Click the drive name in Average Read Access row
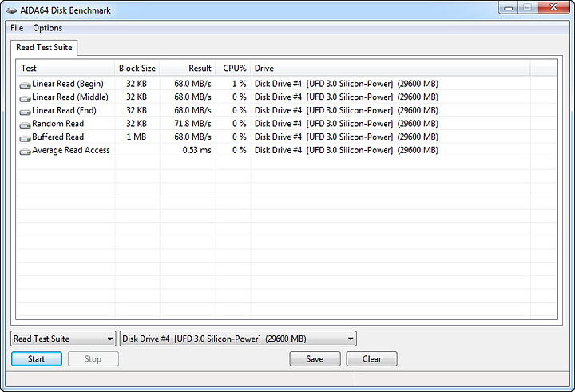This screenshot has height=392, width=575. pos(347,150)
